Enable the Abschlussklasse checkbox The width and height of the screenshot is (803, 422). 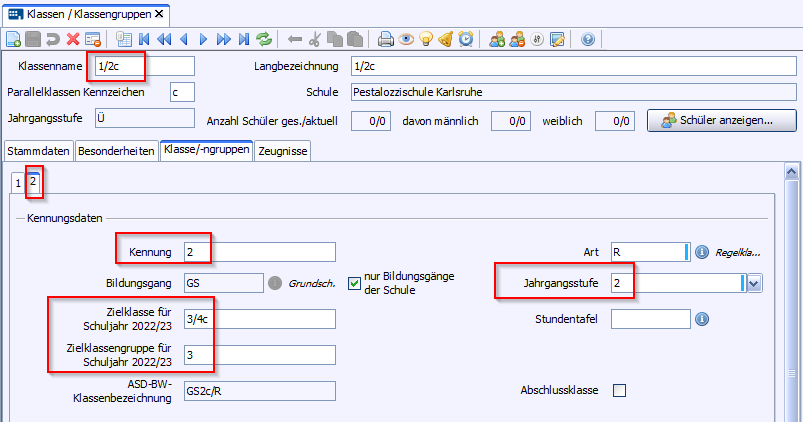tap(619, 390)
